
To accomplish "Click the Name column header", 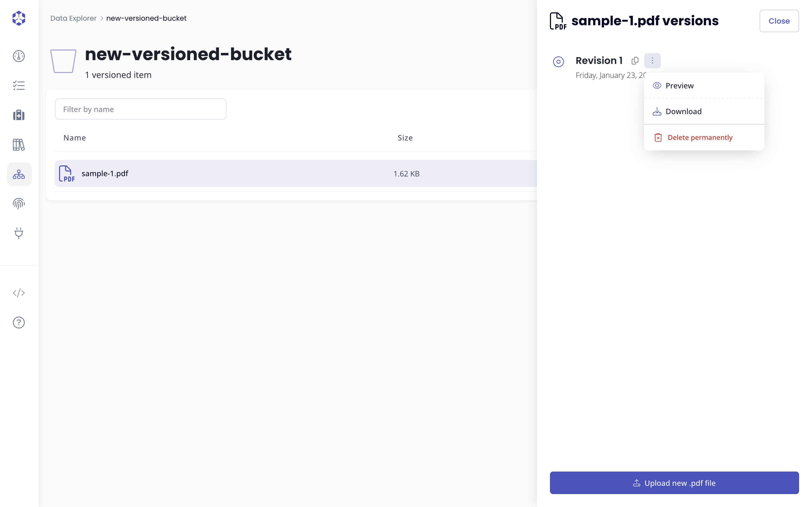I will click(x=74, y=138).
